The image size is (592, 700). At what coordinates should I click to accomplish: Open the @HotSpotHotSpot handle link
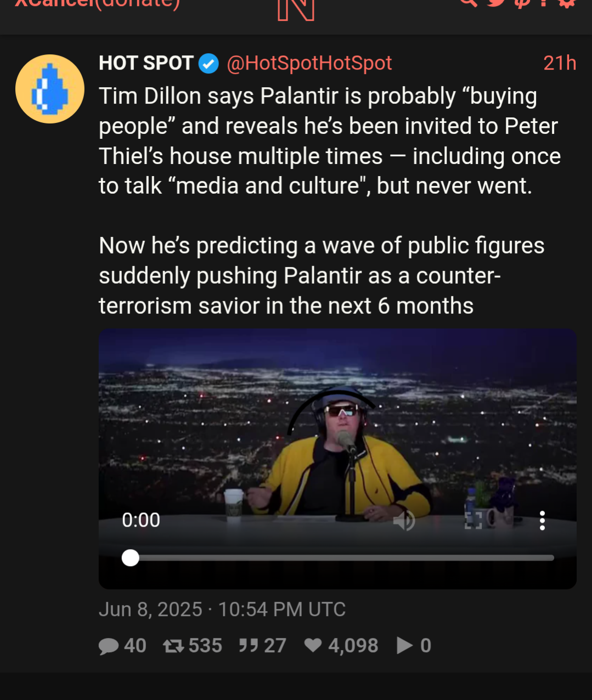pos(309,63)
